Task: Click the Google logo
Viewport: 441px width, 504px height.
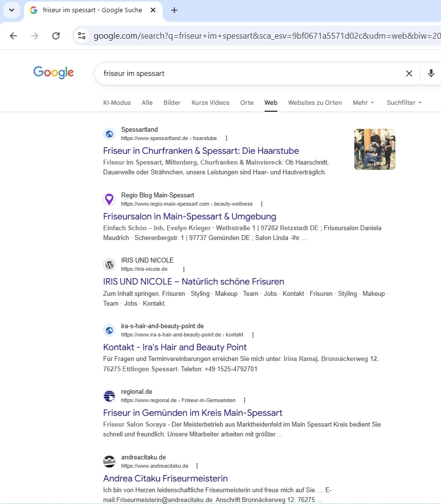Action: pos(53,73)
